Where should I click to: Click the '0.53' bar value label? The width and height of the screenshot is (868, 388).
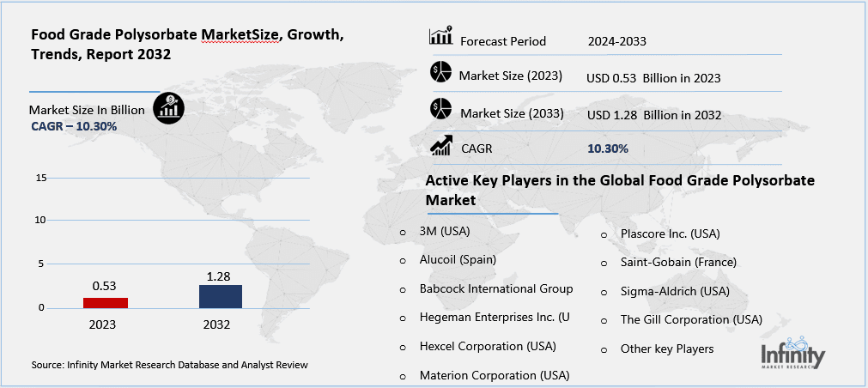pyautogui.click(x=105, y=288)
